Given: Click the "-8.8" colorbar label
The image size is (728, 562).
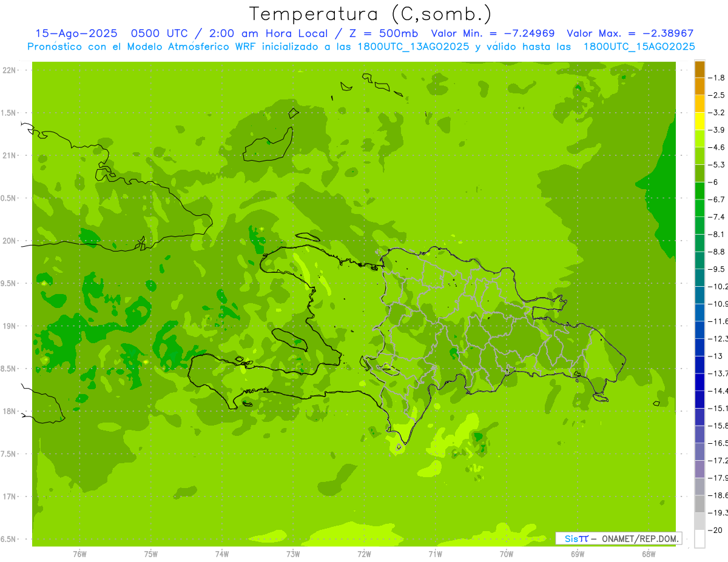Looking at the screenshot, I should click(x=718, y=252).
